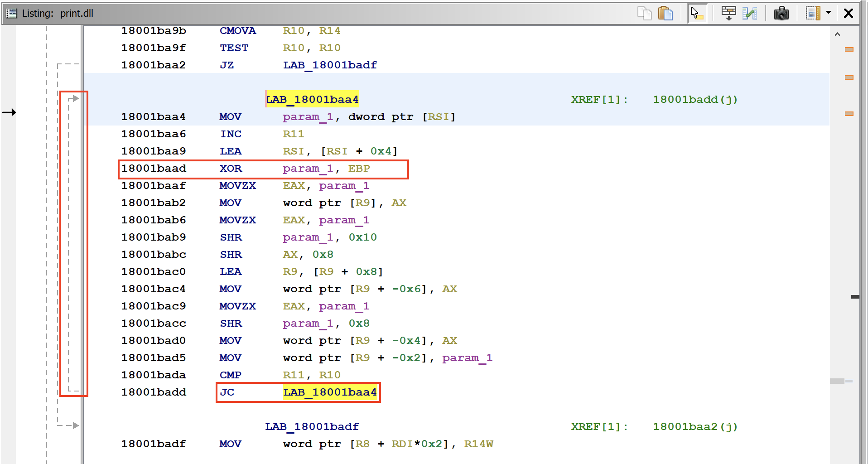Click the 0x10 operand of SHR
The image size is (868, 464).
pyautogui.click(x=362, y=237)
